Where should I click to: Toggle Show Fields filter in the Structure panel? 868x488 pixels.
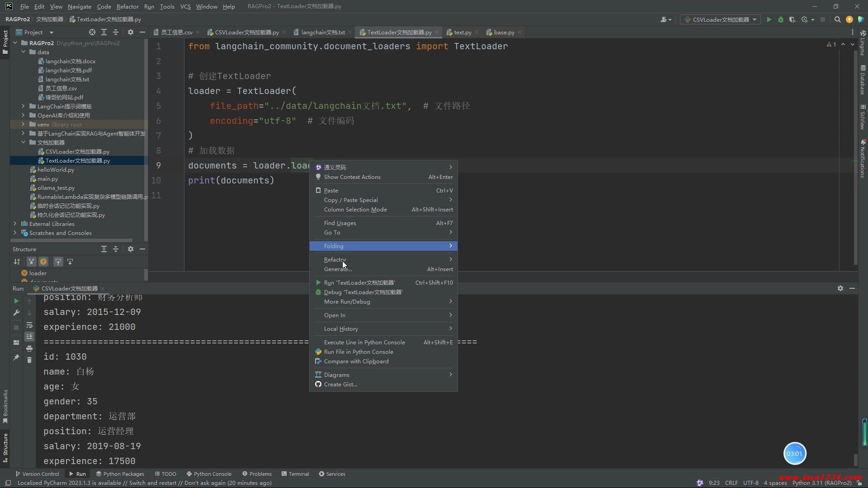coord(43,262)
